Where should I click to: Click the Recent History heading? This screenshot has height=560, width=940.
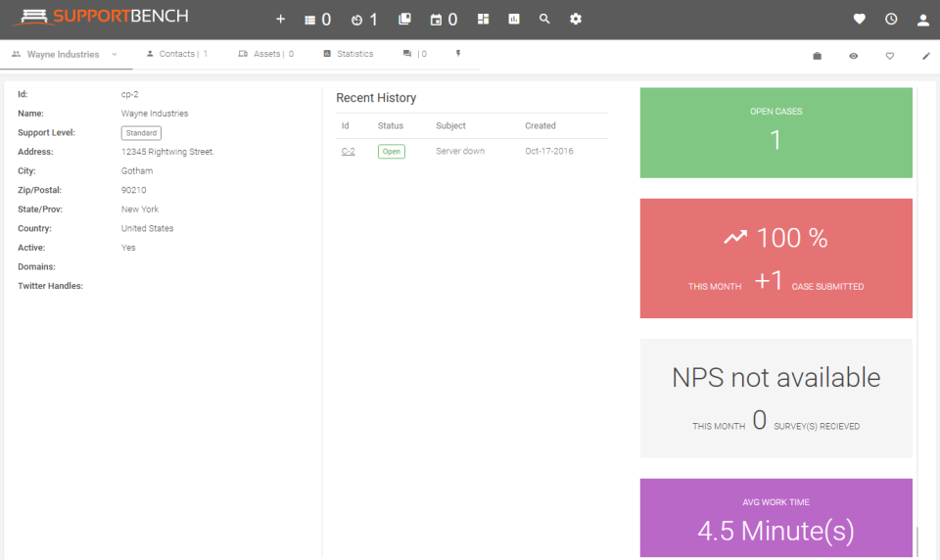pyautogui.click(x=376, y=98)
